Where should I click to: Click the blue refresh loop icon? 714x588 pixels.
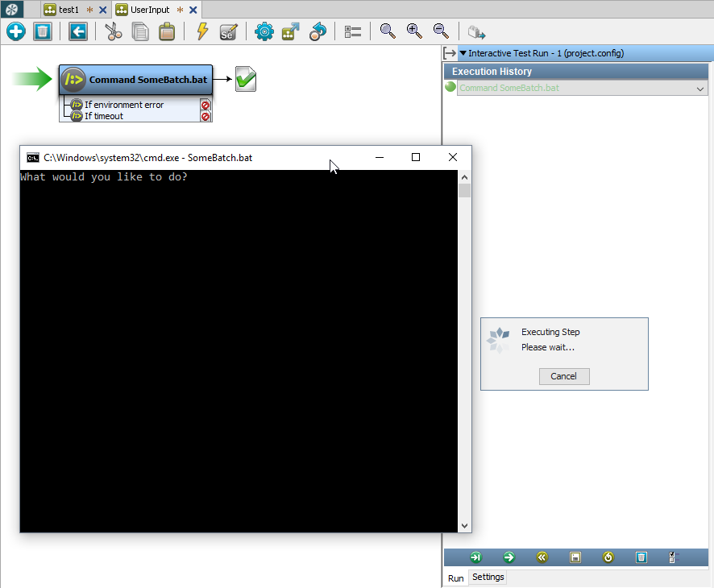(318, 31)
